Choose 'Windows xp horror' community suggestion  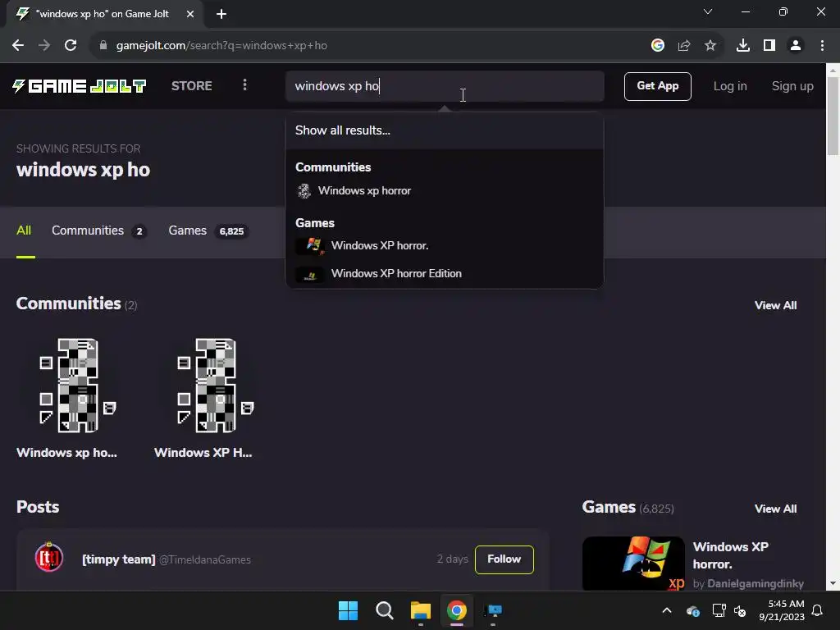pos(445,190)
